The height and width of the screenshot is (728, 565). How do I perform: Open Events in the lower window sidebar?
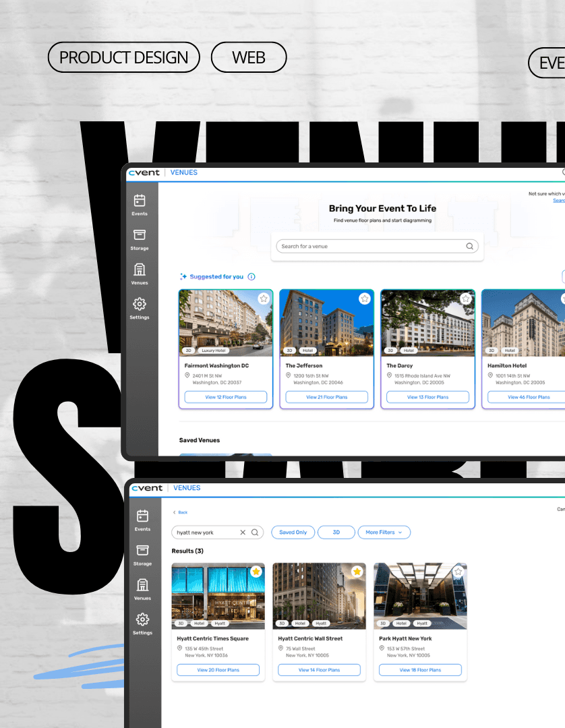(x=142, y=520)
